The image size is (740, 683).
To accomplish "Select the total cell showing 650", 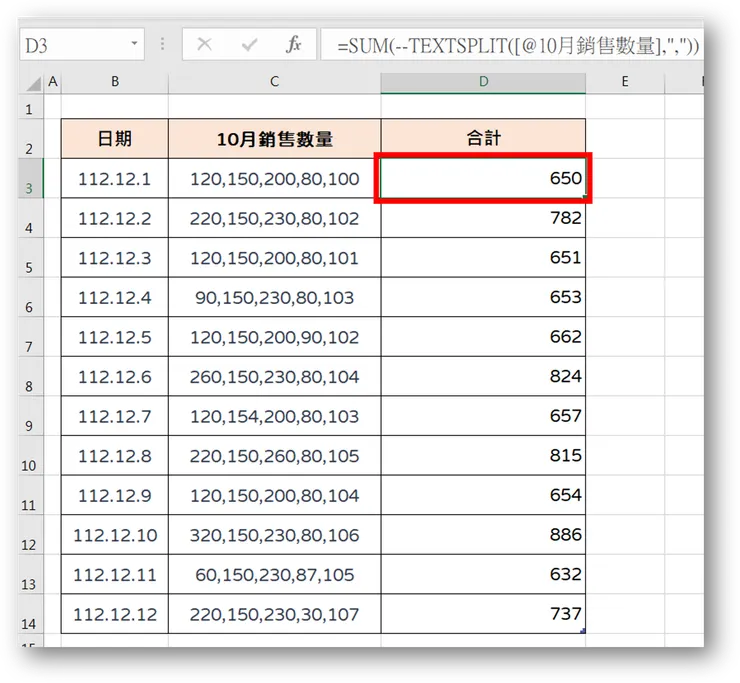I will pyautogui.click(x=483, y=178).
